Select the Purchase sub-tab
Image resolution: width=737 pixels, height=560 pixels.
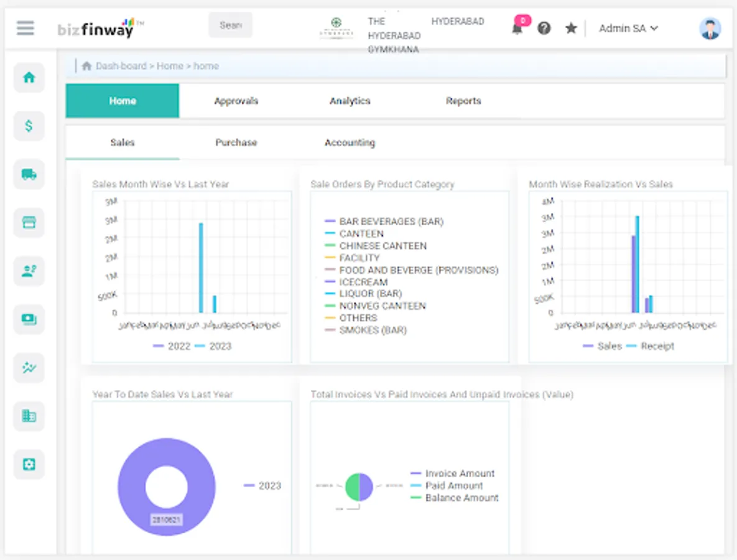[236, 142]
